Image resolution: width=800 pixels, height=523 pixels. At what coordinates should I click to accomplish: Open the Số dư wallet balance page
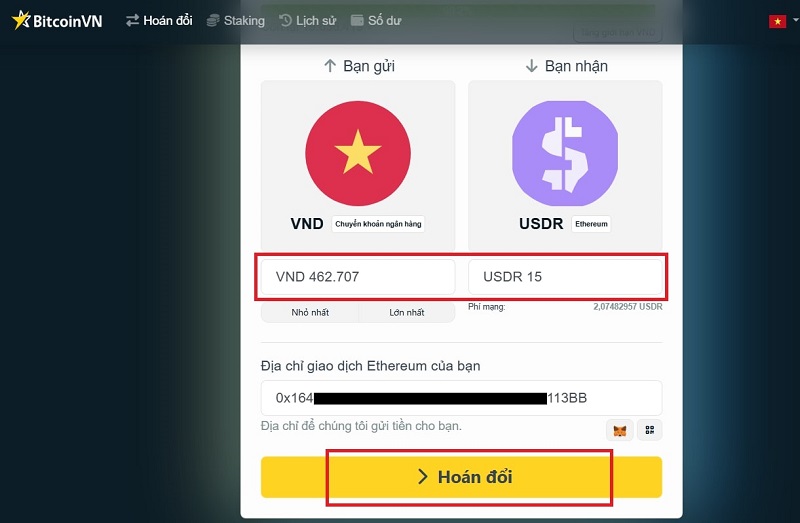[376, 20]
